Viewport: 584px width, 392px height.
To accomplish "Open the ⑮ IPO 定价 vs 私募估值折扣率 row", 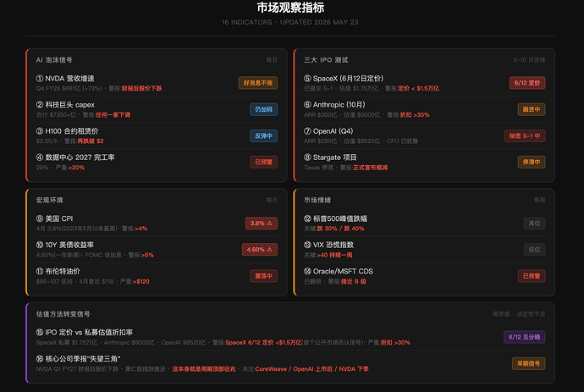I will pyautogui.click(x=290, y=337).
